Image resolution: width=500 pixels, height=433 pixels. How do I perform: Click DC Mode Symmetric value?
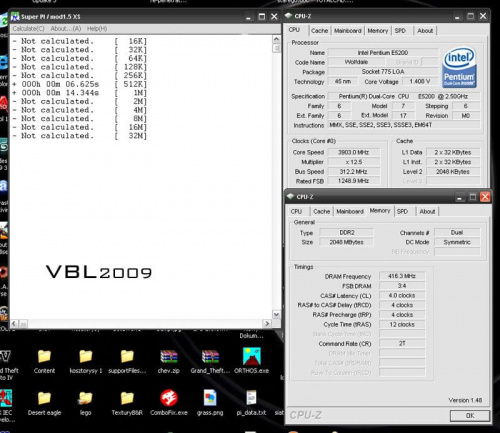457,242
